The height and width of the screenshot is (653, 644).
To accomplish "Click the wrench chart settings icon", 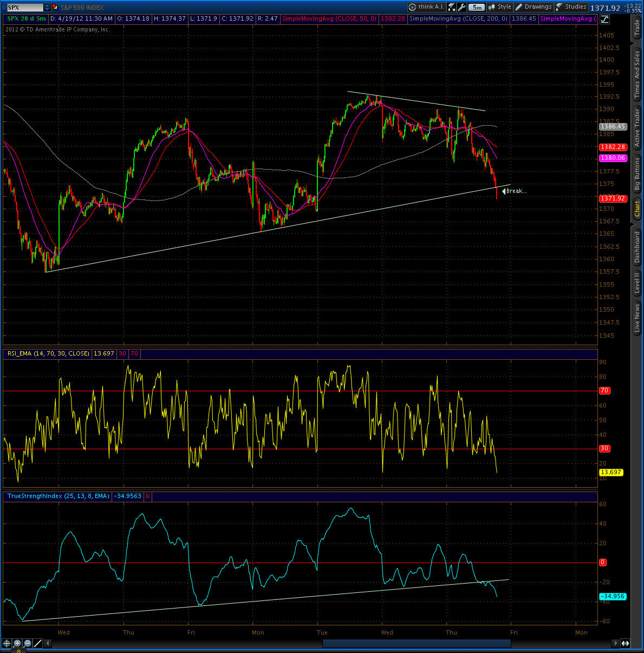I will 462,7.
